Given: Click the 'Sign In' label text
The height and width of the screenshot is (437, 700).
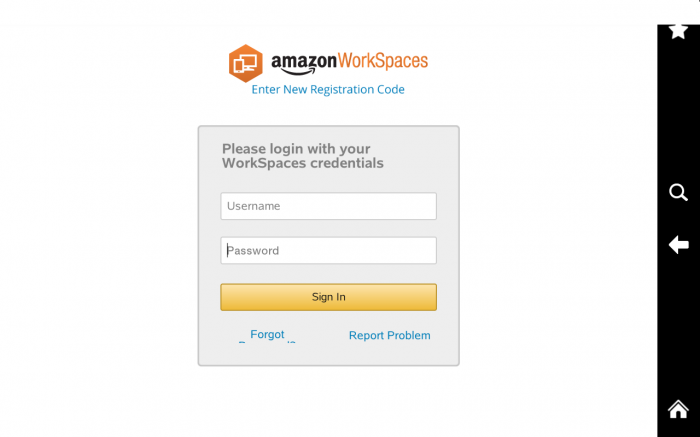Looking at the screenshot, I should click(x=329, y=297).
